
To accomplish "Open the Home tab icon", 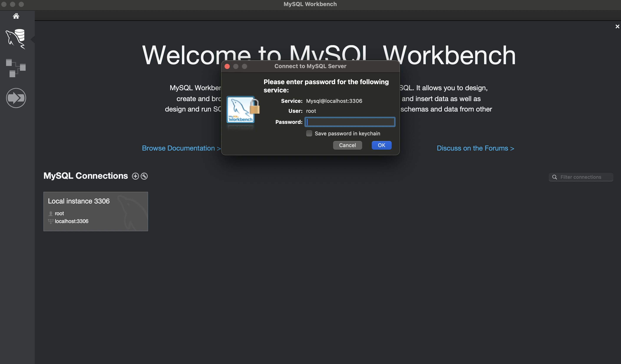I will pos(16,16).
